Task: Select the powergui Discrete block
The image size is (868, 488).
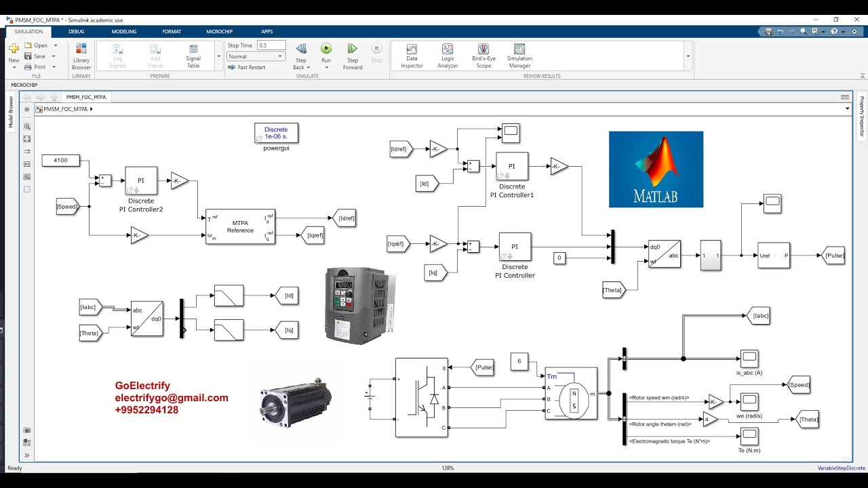Action: coord(276,133)
